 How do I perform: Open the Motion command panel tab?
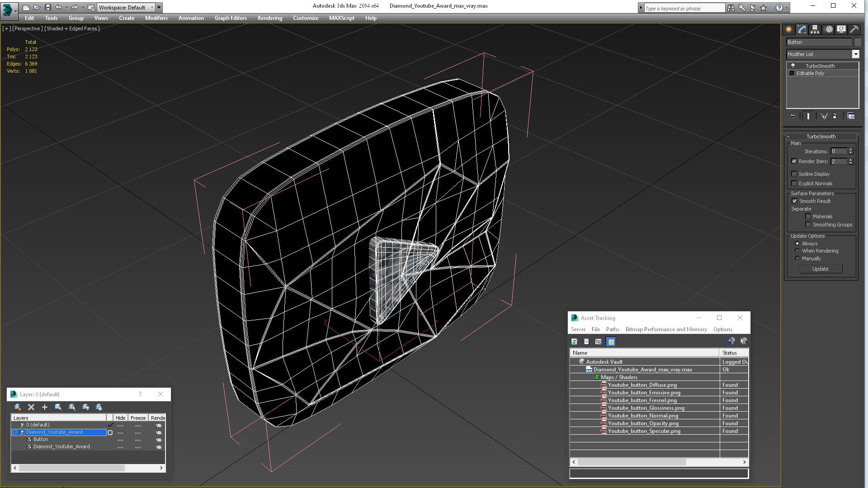828,29
